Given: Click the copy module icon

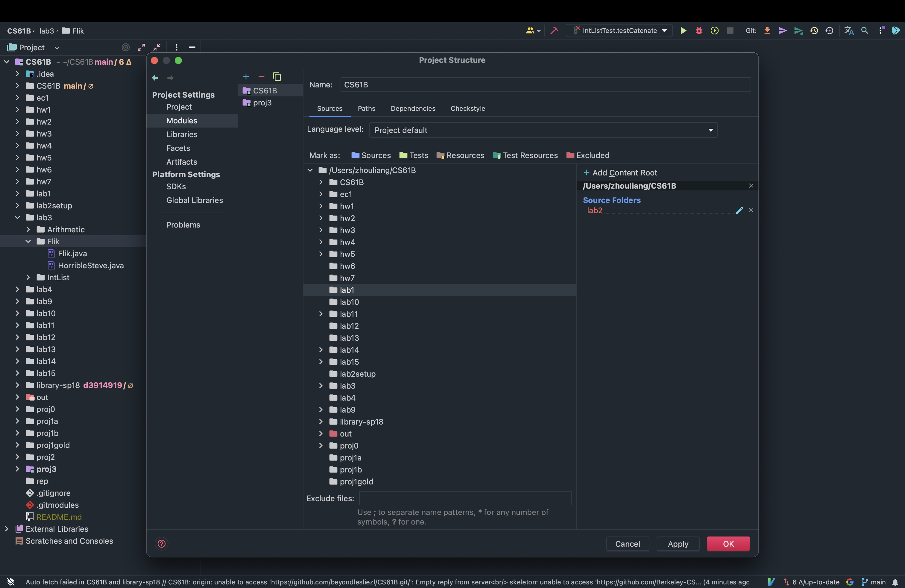Looking at the screenshot, I should pyautogui.click(x=277, y=77).
